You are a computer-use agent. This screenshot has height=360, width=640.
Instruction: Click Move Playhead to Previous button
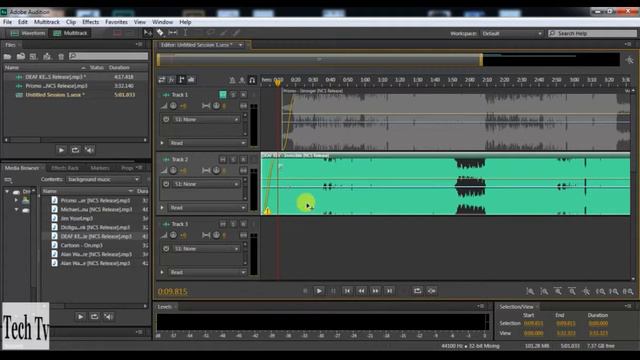click(x=347, y=291)
